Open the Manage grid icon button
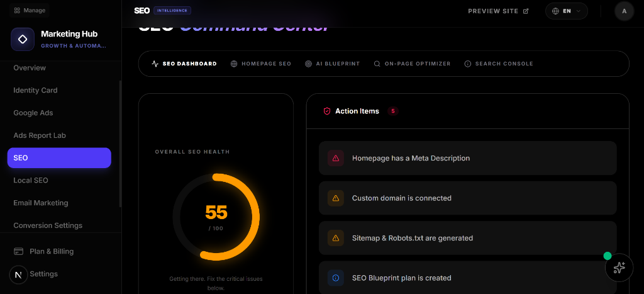Screen dimensions: 644x294 tap(17, 11)
